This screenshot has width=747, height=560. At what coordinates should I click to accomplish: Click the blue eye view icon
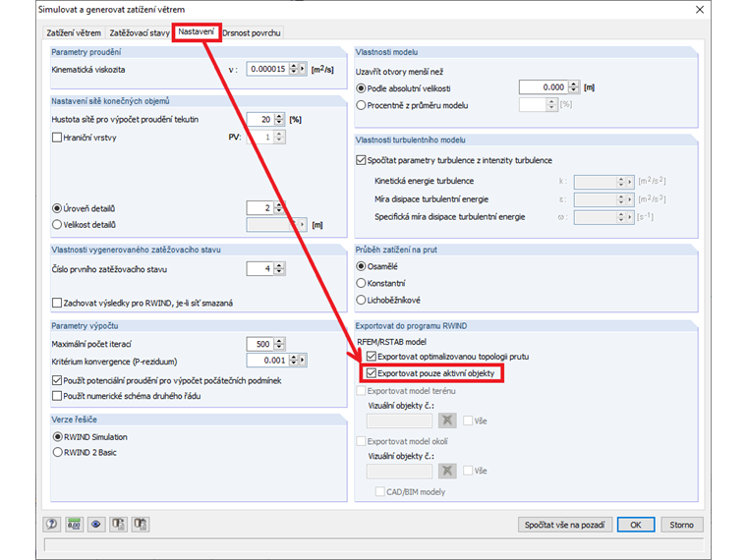[x=95, y=525]
